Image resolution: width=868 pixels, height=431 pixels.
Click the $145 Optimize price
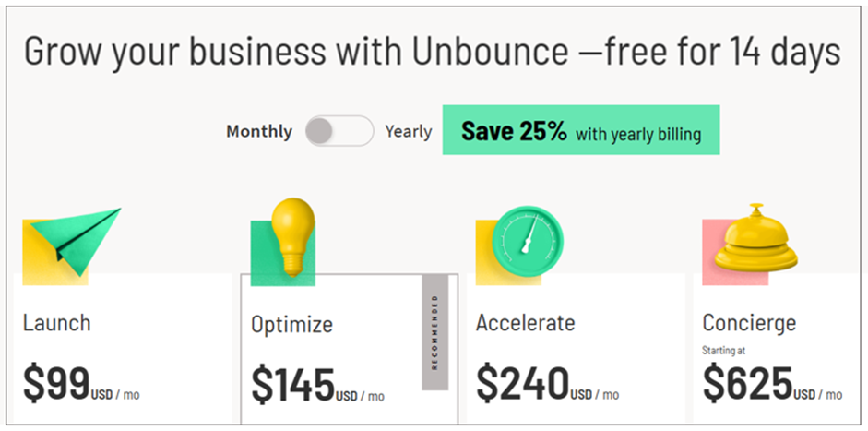click(x=292, y=386)
